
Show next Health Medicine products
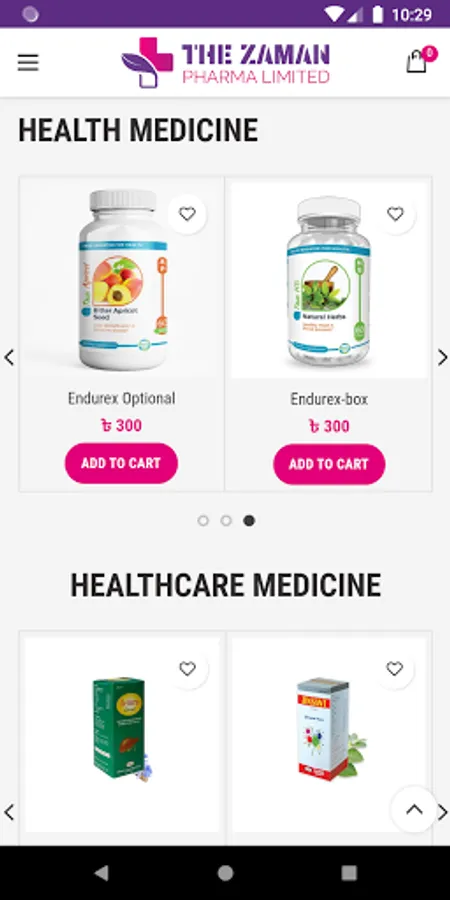pos(443,357)
